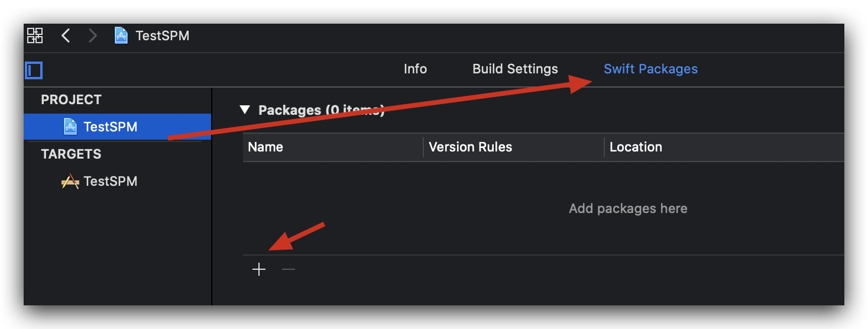Open the Swift Packages tab

650,69
